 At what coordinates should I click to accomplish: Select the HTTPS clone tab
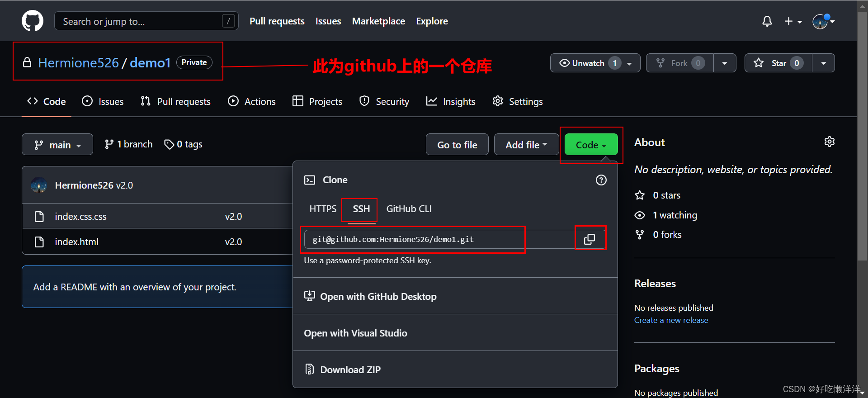point(323,209)
